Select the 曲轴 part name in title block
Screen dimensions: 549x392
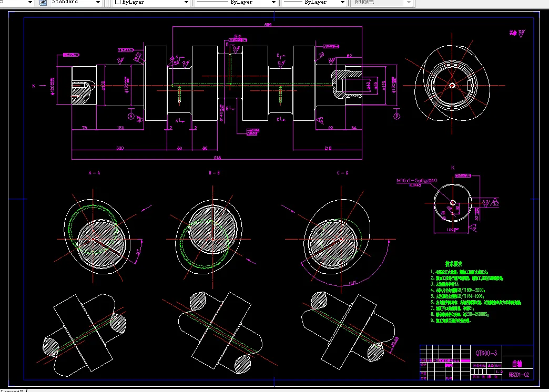click(x=517, y=364)
